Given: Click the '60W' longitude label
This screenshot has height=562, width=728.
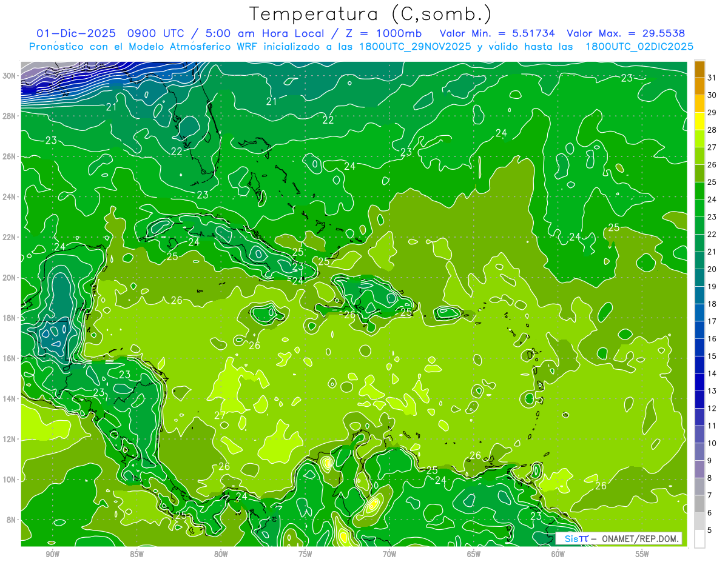Looking at the screenshot, I should point(558,554).
